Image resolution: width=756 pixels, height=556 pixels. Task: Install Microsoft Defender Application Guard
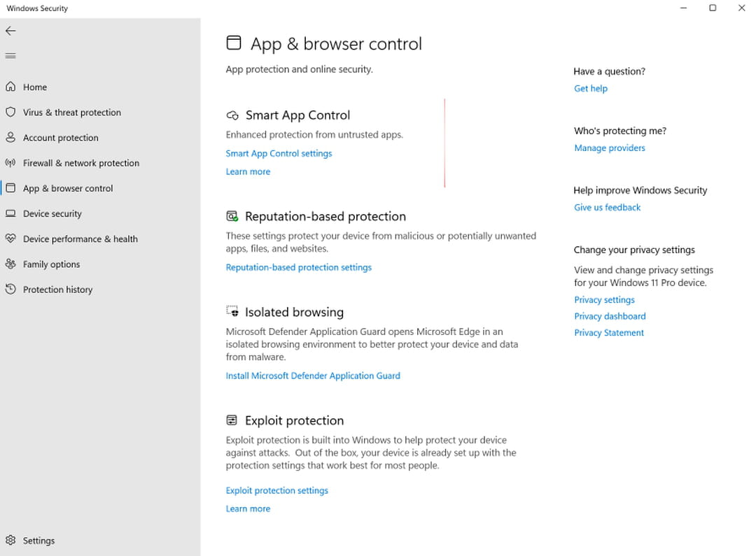313,376
